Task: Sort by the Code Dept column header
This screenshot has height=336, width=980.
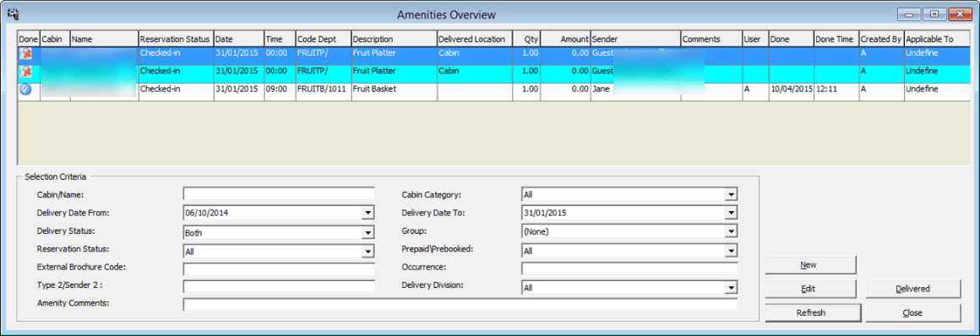Action: click(x=323, y=39)
